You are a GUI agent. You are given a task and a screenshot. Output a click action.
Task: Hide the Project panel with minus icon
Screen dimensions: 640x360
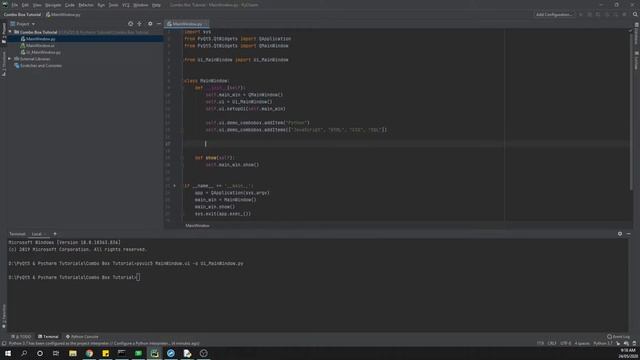click(159, 24)
